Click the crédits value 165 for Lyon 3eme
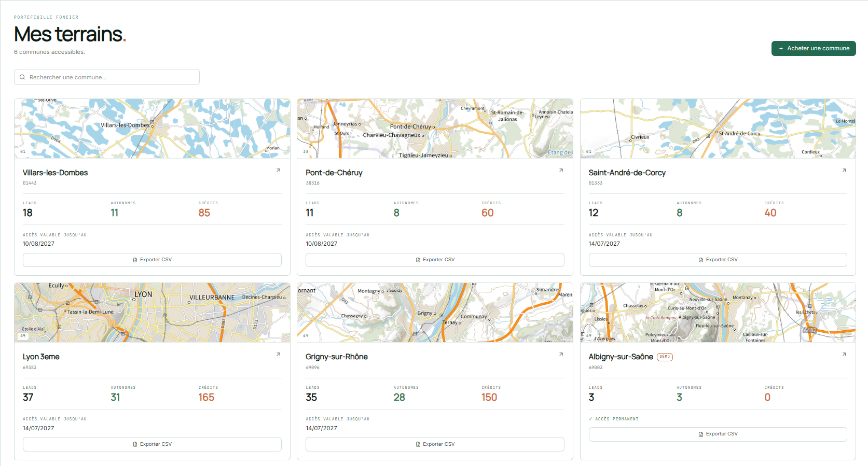This screenshot has height=466, width=868. click(206, 398)
